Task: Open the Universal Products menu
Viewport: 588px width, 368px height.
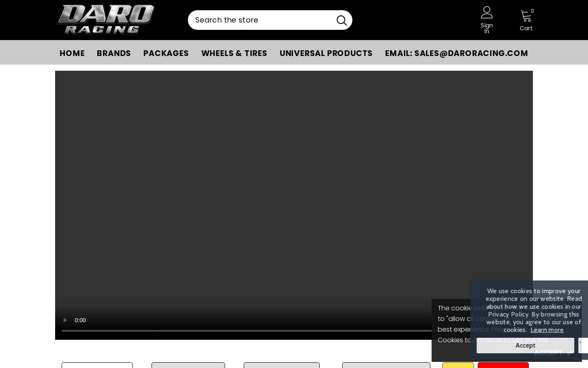Action: (x=326, y=53)
